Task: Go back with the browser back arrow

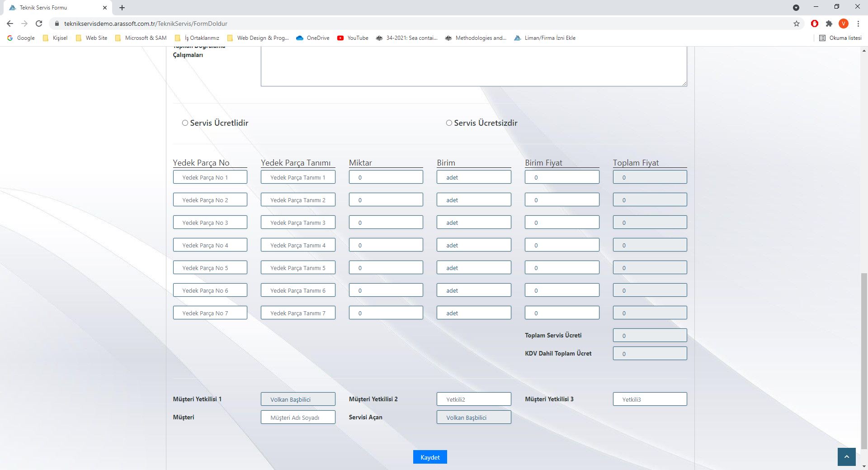Action: 10,24
